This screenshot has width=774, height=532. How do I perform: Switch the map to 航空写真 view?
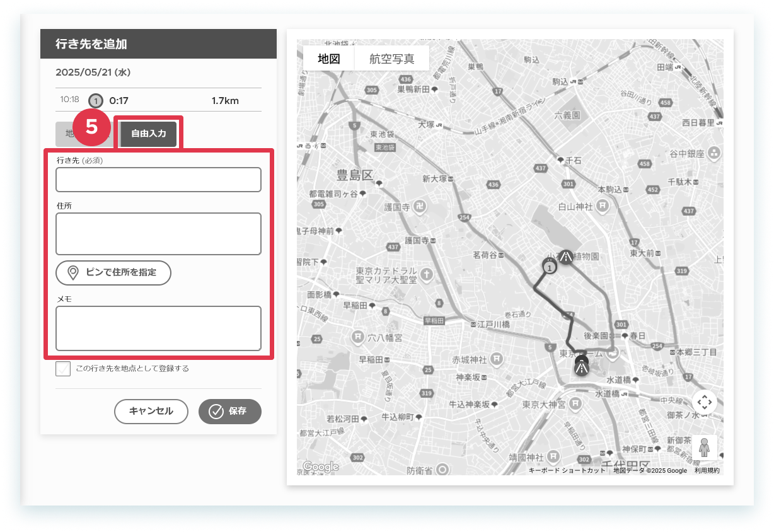(x=392, y=59)
